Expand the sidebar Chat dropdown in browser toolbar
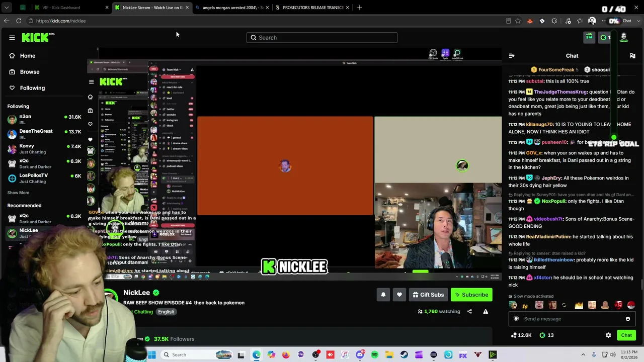This screenshot has height=362, width=644. coord(637,21)
